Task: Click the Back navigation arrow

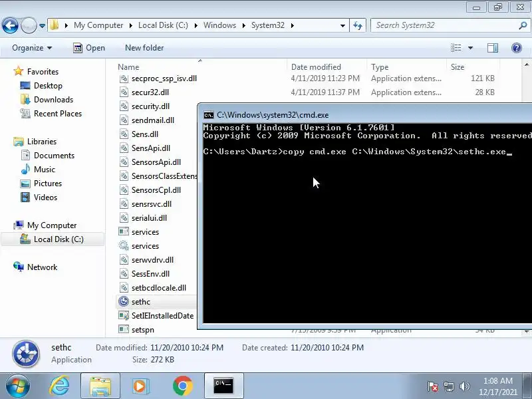Action: pyautogui.click(x=10, y=25)
